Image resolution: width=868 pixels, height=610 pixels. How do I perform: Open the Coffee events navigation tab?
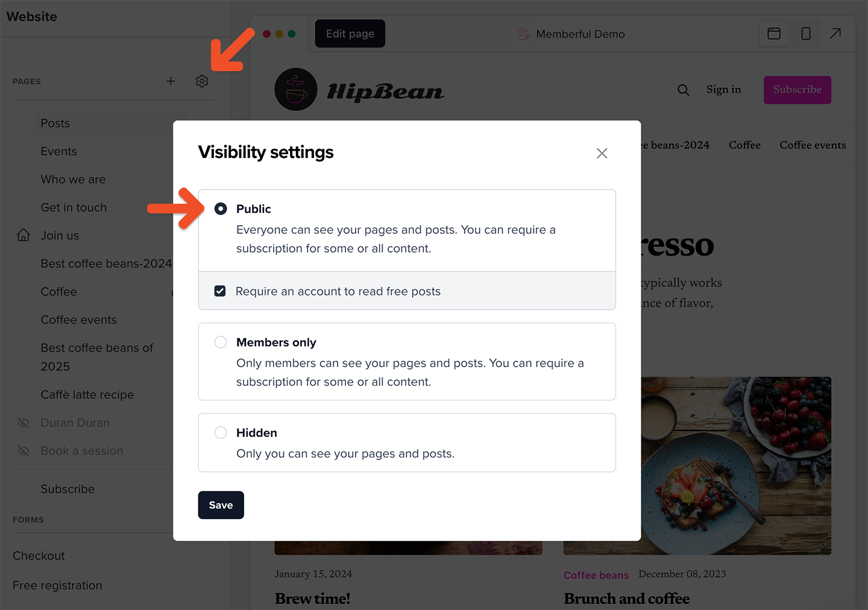tap(813, 145)
